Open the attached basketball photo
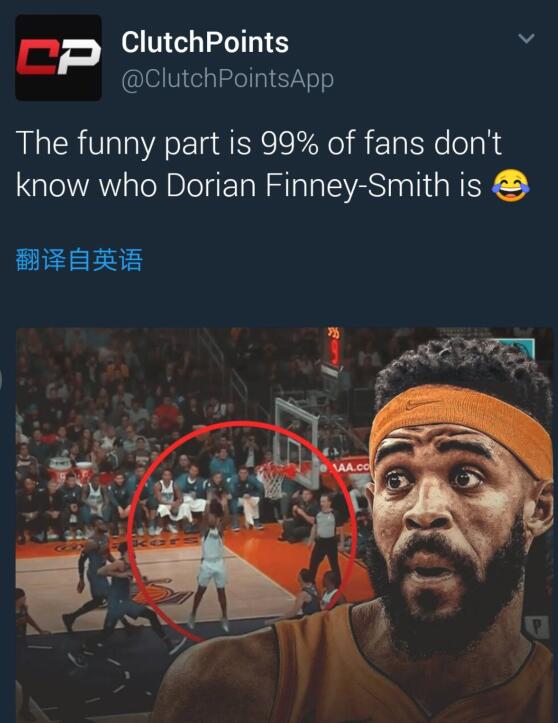The height and width of the screenshot is (723, 558). tap(285, 525)
